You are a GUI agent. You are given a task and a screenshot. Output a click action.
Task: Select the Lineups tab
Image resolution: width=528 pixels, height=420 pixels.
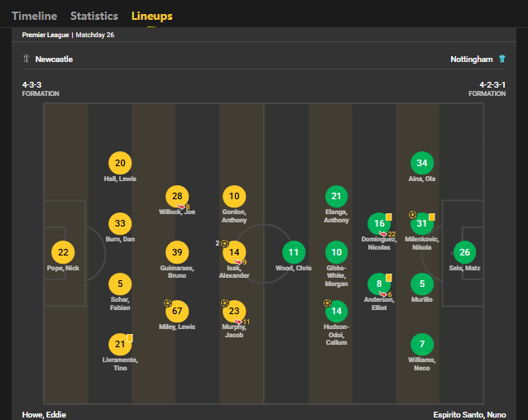click(151, 16)
